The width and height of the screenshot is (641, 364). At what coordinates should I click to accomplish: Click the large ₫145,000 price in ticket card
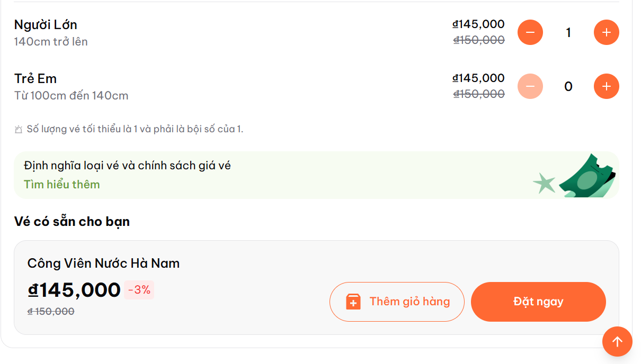pyautogui.click(x=74, y=290)
